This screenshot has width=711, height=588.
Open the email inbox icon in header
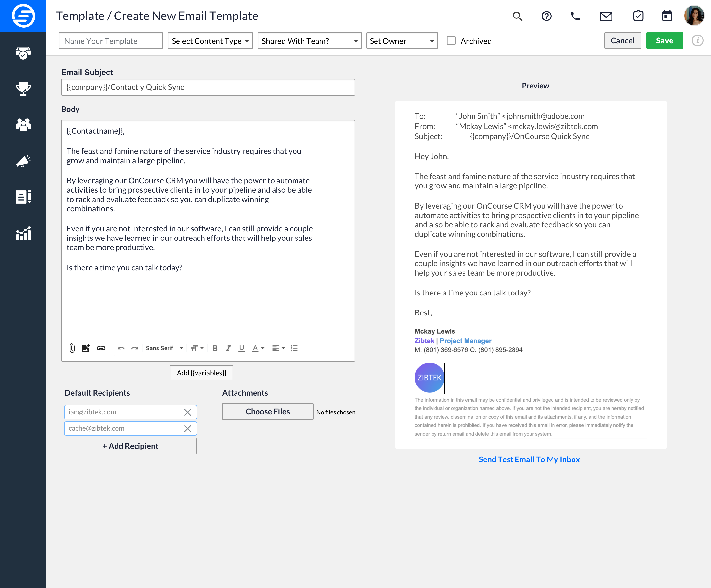(x=606, y=16)
